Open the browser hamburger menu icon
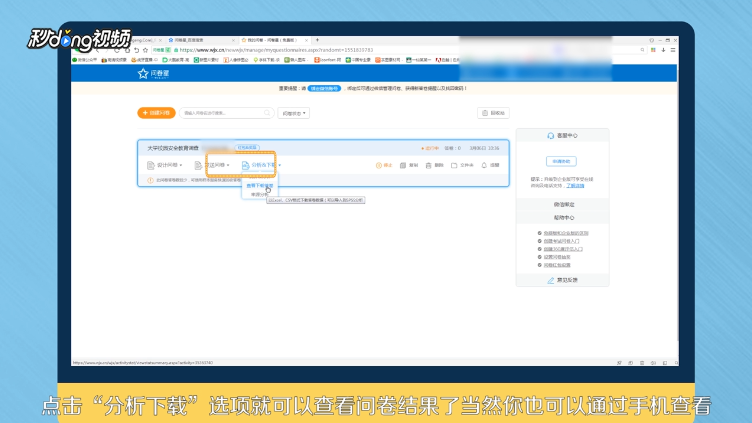This screenshot has height=423, width=752. [673, 50]
